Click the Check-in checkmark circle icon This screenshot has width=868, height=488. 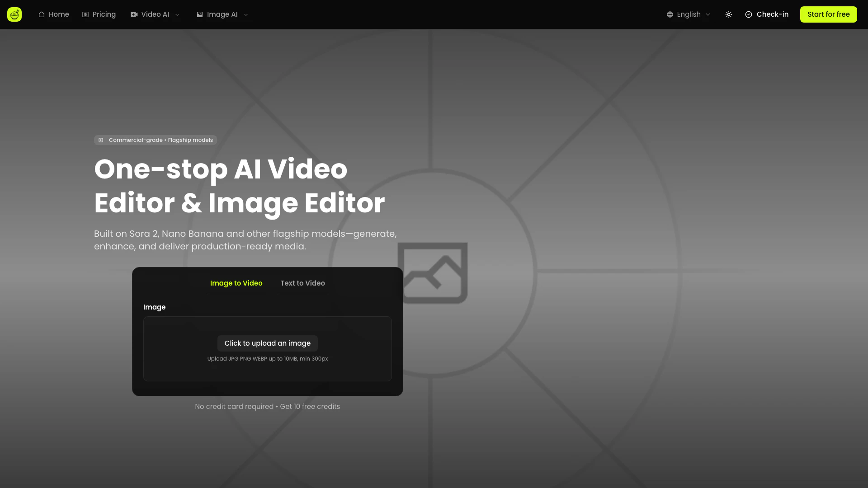[x=749, y=14]
